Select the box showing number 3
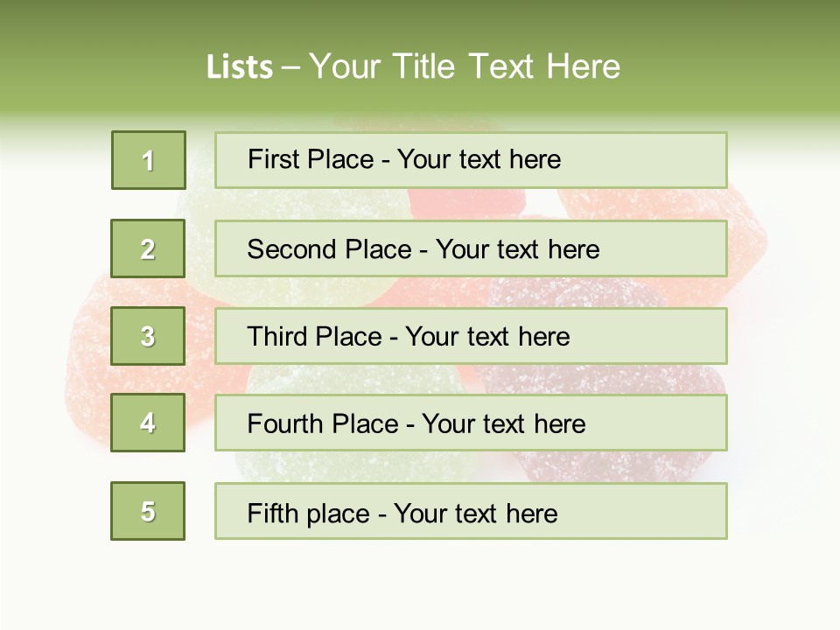 point(148,336)
